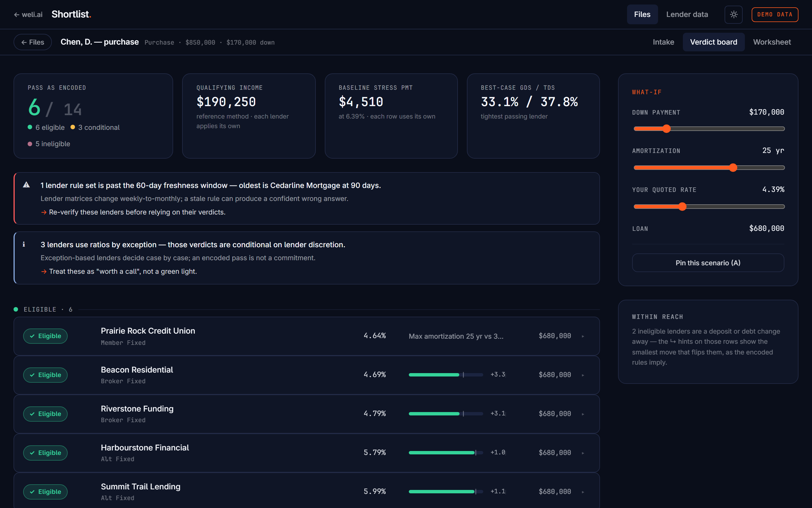The image size is (812, 508).
Task: Click the 6 eligible legend item
Action: tap(46, 127)
